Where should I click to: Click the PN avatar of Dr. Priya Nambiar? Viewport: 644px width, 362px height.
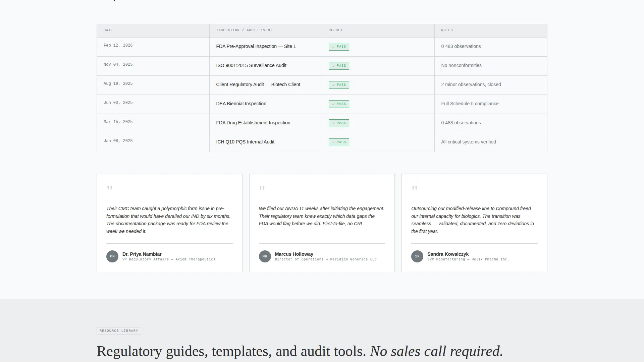point(112,256)
